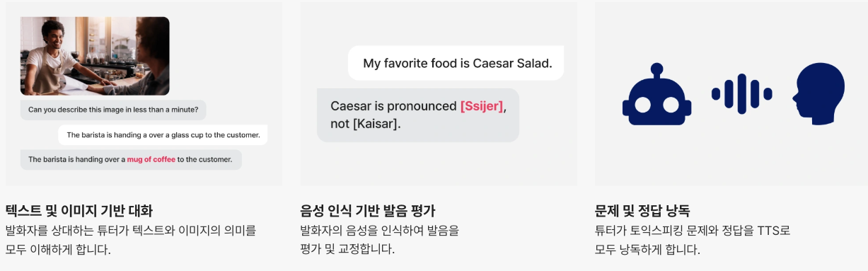This screenshot has width=868, height=271.
Task: Click the 'Can you describe this image' bubble
Action: (113, 110)
